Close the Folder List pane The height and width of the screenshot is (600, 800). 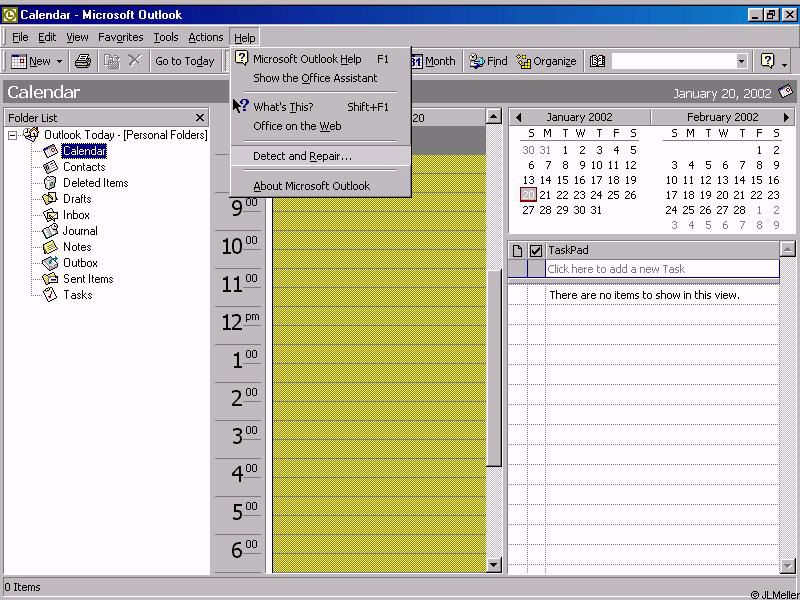[200, 117]
